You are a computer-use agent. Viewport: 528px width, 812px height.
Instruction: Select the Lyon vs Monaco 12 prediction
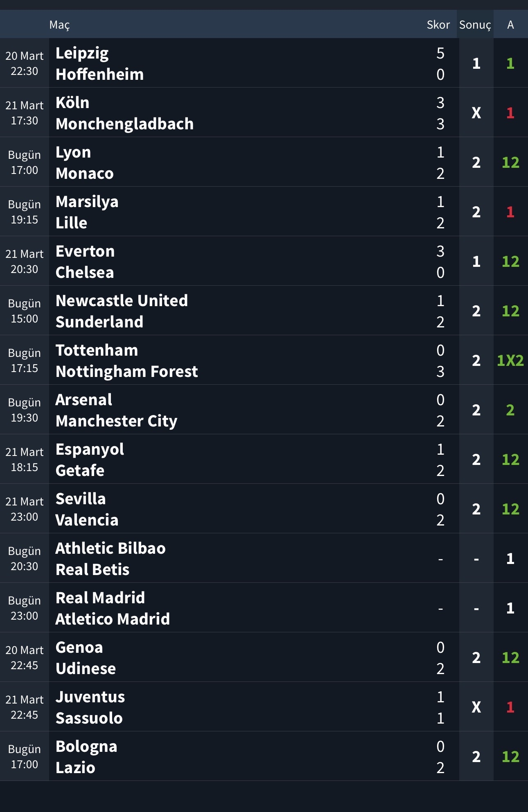(x=510, y=162)
